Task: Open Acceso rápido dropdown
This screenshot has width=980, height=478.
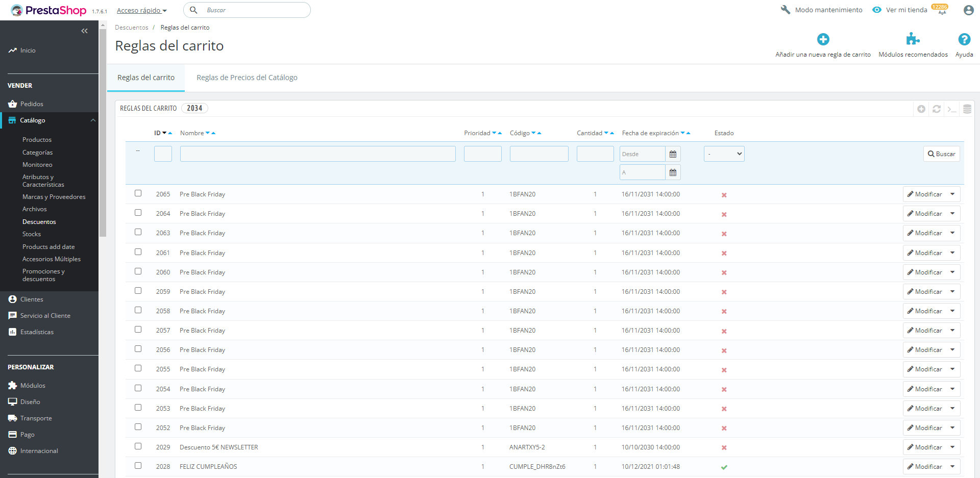Action: (141, 11)
